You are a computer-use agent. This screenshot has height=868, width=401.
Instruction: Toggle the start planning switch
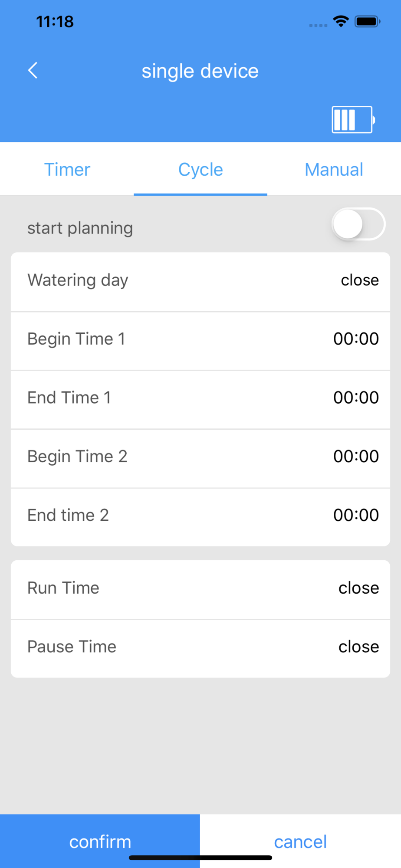[x=358, y=224]
